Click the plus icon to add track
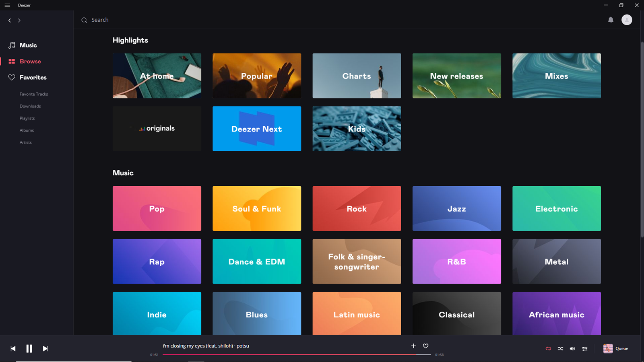 (413, 346)
